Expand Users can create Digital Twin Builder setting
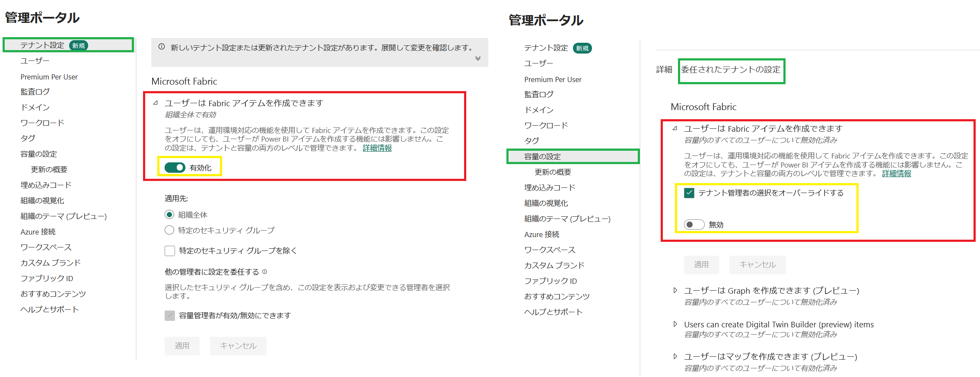The image size is (980, 377). coord(675,324)
